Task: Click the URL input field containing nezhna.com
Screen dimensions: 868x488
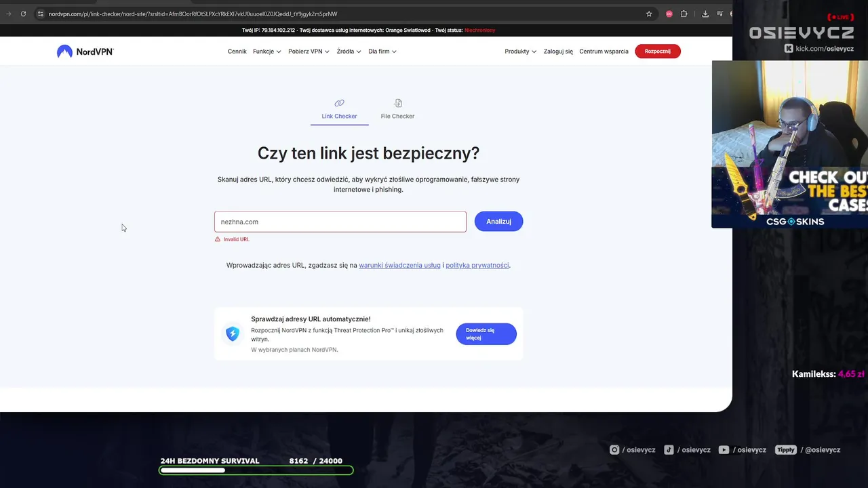Action: point(340,222)
